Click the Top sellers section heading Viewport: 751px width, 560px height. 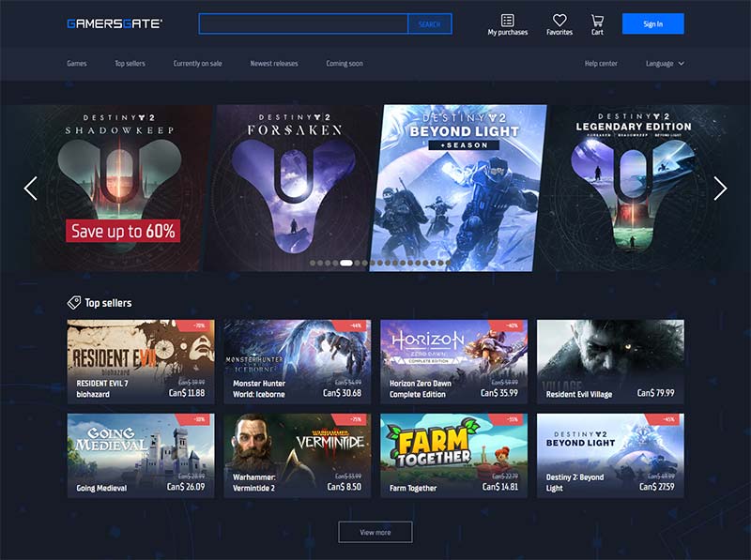coord(108,303)
